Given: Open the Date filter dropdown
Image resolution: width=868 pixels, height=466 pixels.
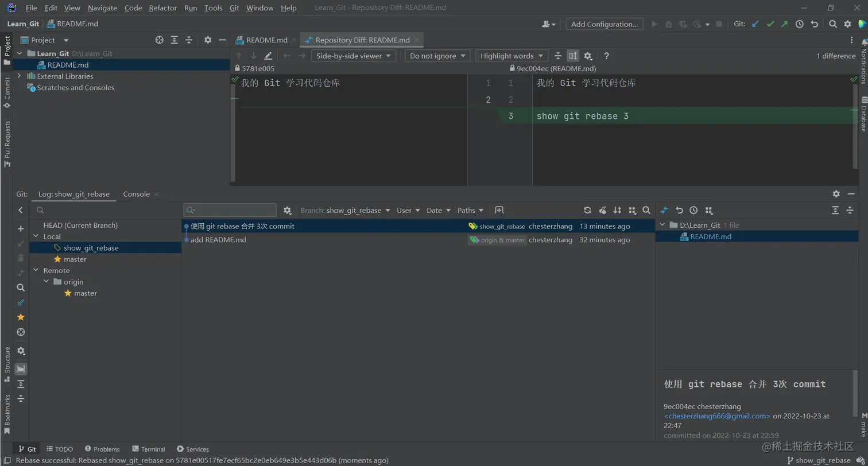Looking at the screenshot, I should tap(439, 211).
